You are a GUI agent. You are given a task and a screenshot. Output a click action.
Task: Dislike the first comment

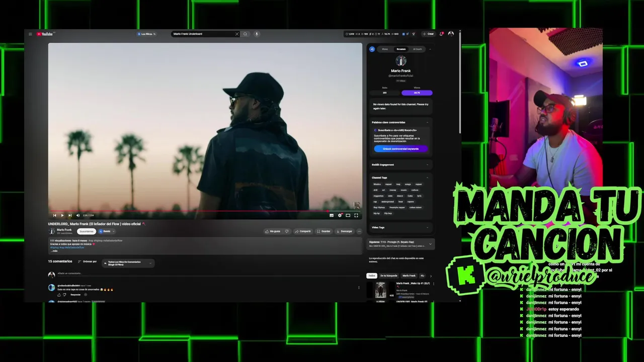point(65,295)
